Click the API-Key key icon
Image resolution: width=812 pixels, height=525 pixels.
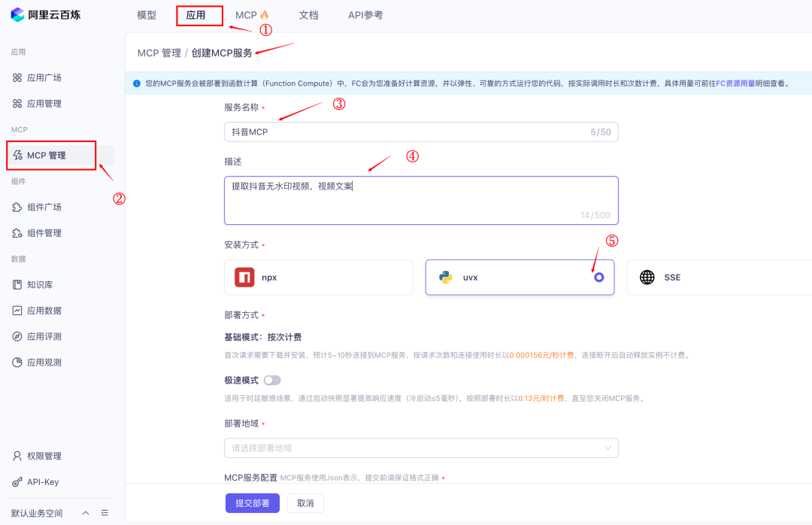[x=17, y=482]
